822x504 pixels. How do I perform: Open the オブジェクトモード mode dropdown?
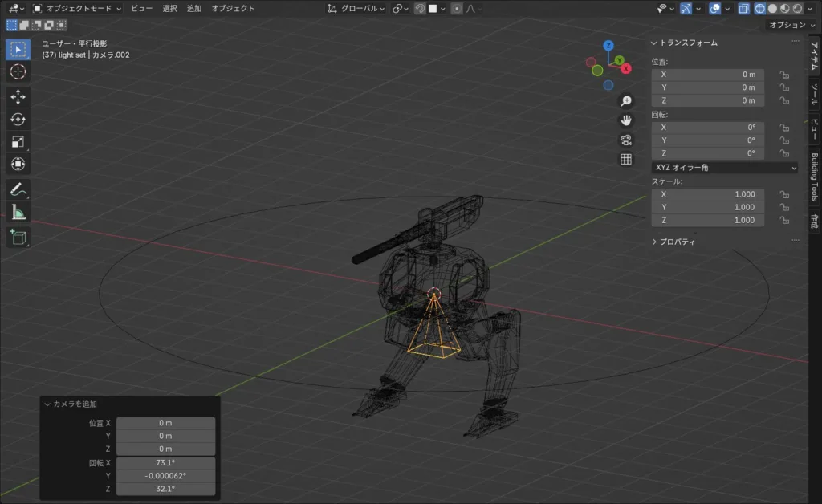pyautogui.click(x=77, y=8)
